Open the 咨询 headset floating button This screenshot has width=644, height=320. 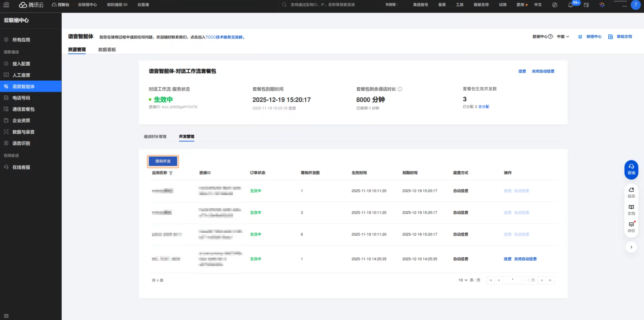631,170
